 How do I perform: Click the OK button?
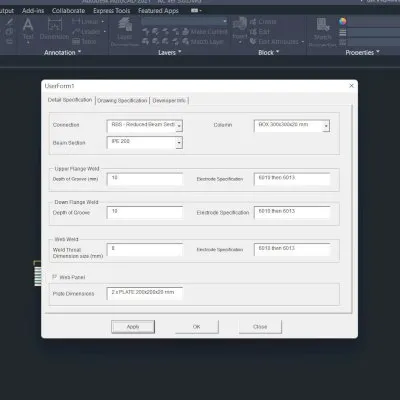(x=197, y=327)
